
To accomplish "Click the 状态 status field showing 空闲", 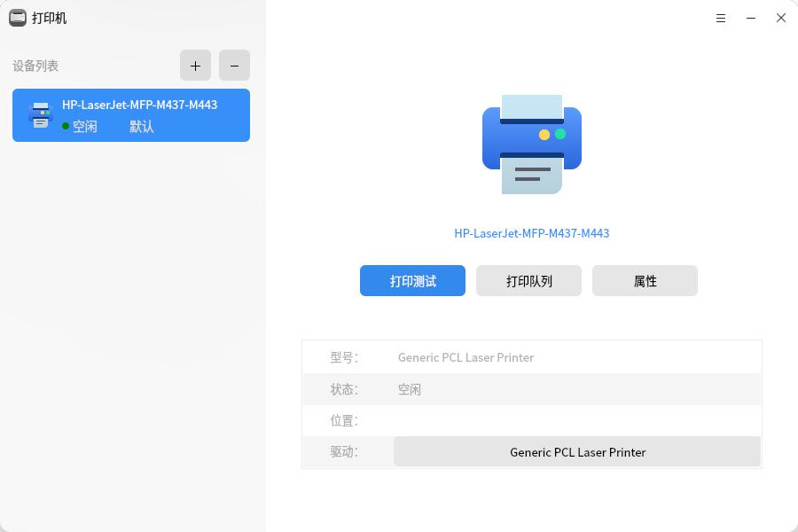I will 410,389.
